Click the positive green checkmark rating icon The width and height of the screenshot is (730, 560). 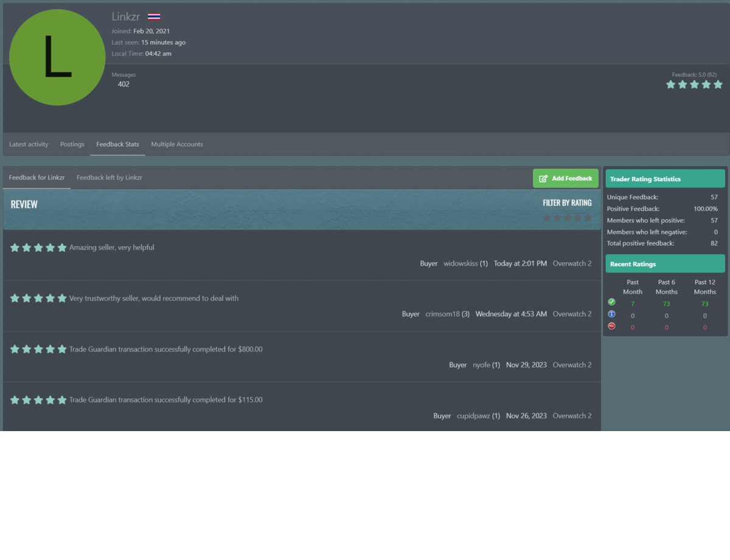[611, 302]
